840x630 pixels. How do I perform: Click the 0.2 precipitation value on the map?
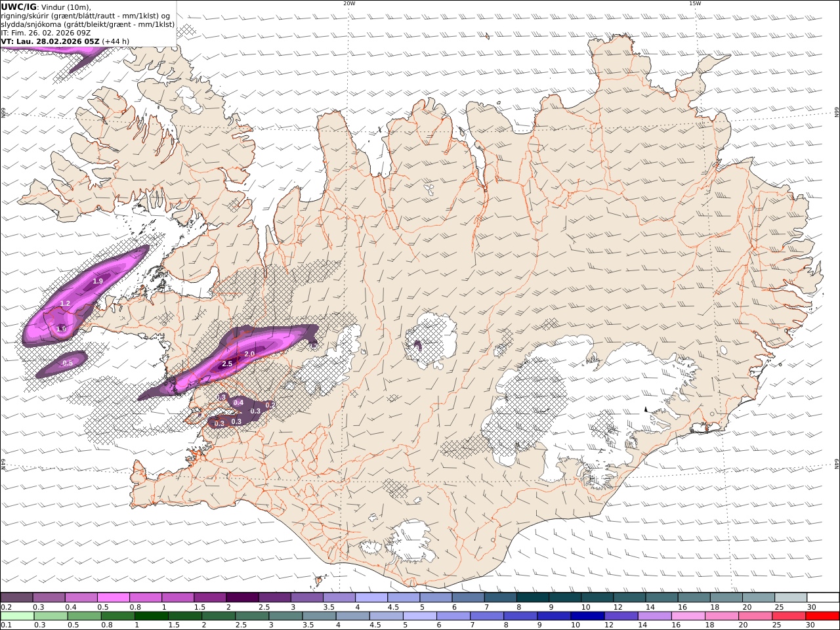(x=269, y=405)
